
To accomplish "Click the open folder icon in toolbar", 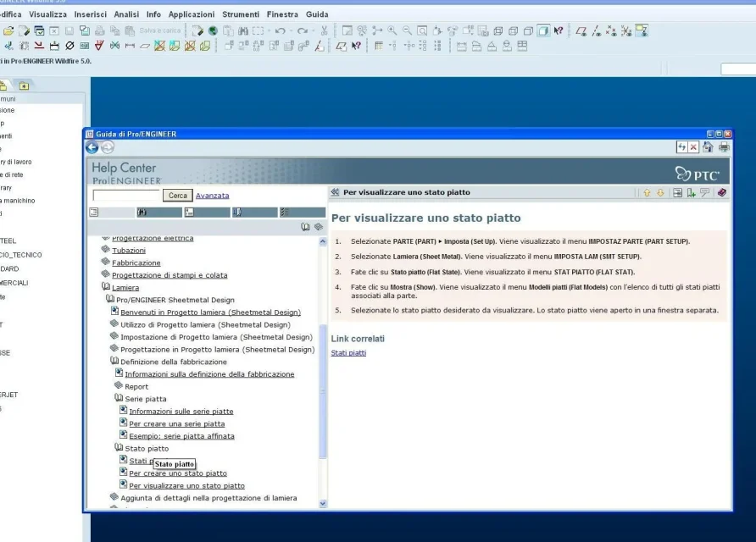I will [8, 30].
